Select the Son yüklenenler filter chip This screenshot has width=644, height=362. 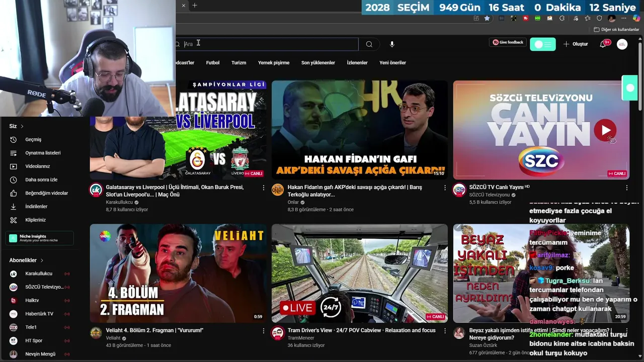(x=318, y=63)
